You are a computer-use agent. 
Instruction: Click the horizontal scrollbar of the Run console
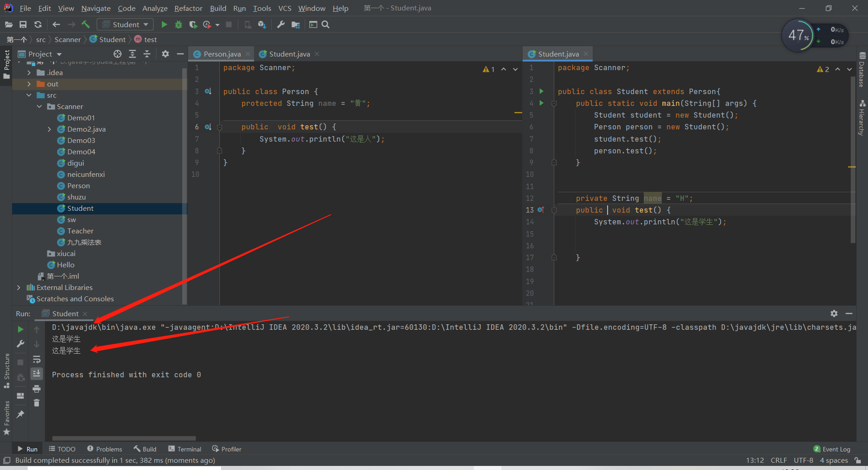pos(124,438)
